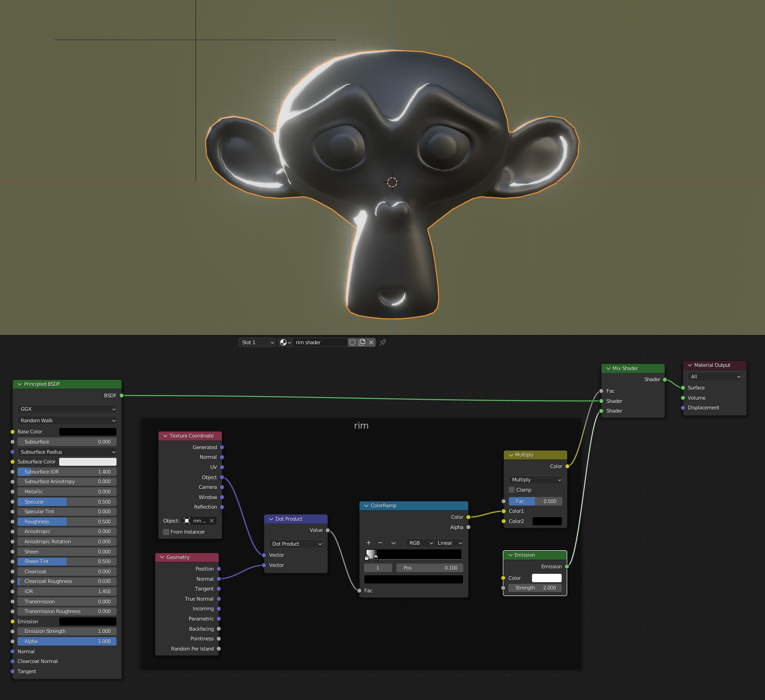Viewport: 765px width, 700px height.
Task: Unlink the rim shader material
Action: pyautogui.click(x=371, y=342)
